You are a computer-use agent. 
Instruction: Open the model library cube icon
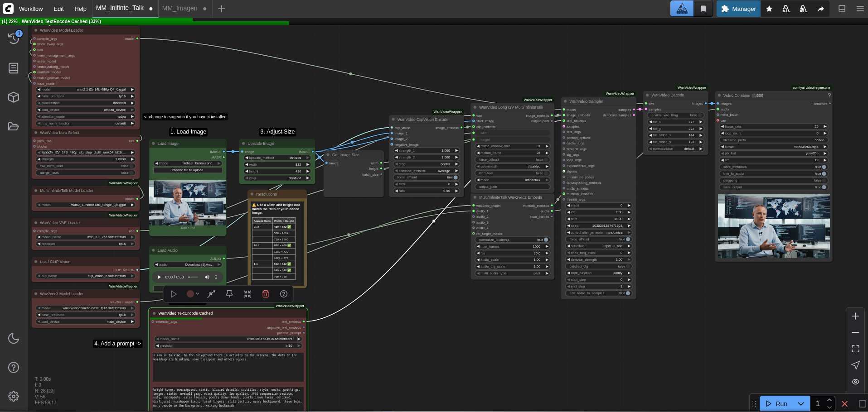click(14, 97)
